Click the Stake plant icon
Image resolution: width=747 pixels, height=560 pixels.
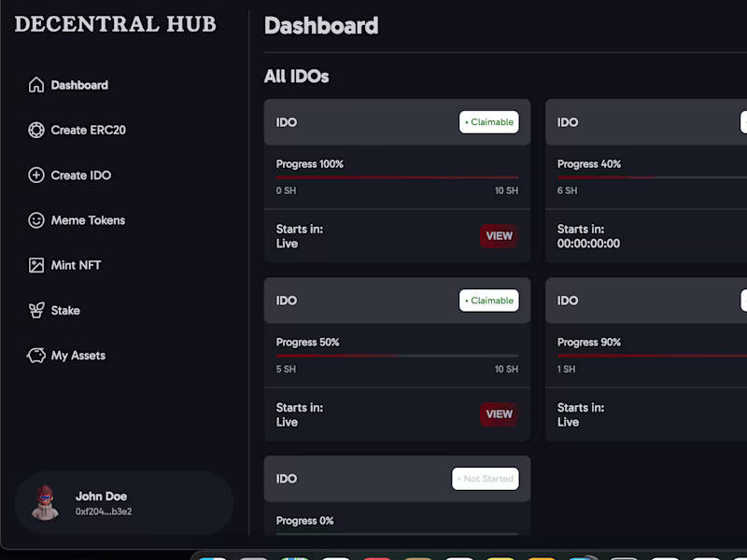tap(36, 311)
